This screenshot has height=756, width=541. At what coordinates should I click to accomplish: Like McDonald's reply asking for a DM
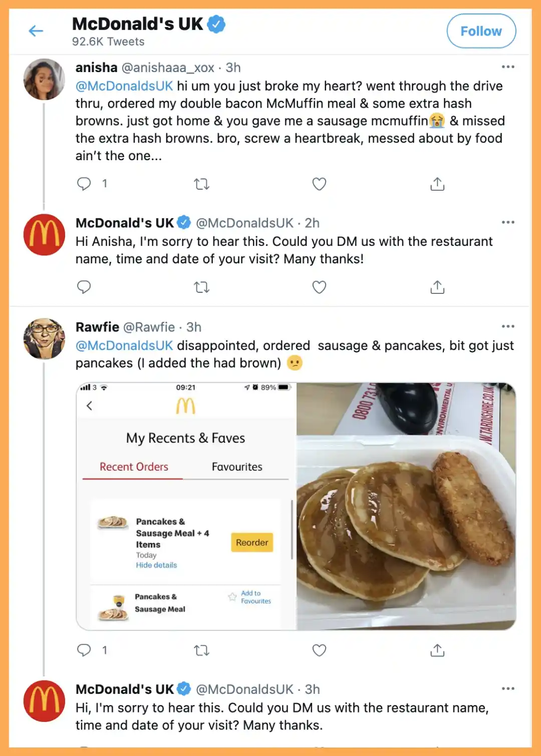click(x=319, y=287)
